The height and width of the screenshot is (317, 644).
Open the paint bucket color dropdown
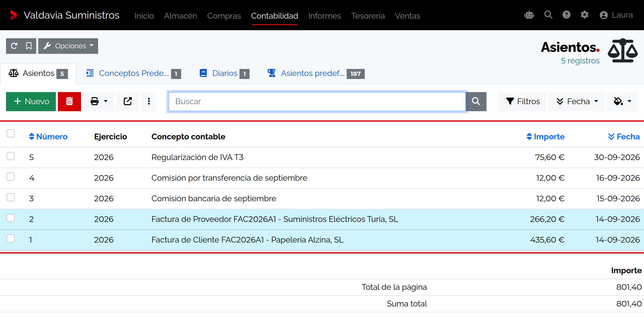pyautogui.click(x=622, y=101)
